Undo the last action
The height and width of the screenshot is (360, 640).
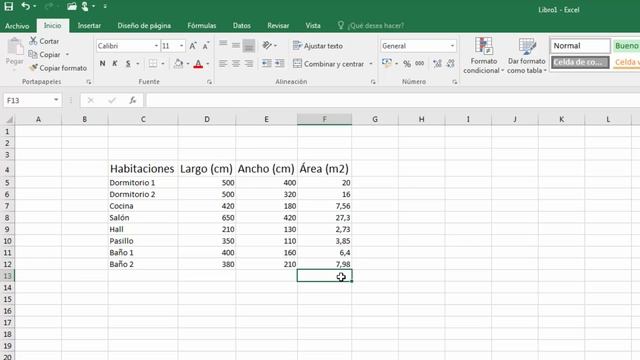26,6
